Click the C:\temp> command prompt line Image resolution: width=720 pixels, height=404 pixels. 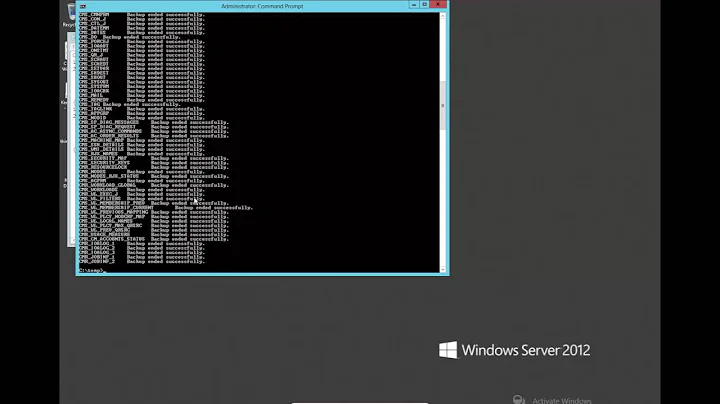[x=92, y=270]
